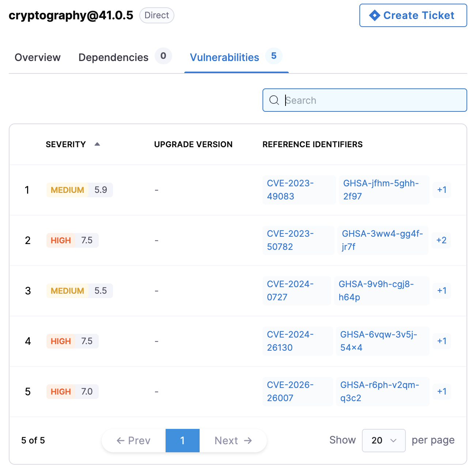Expand +1 identifiers for CVE-2023-49083 row
The image size is (476, 472).
442,190
